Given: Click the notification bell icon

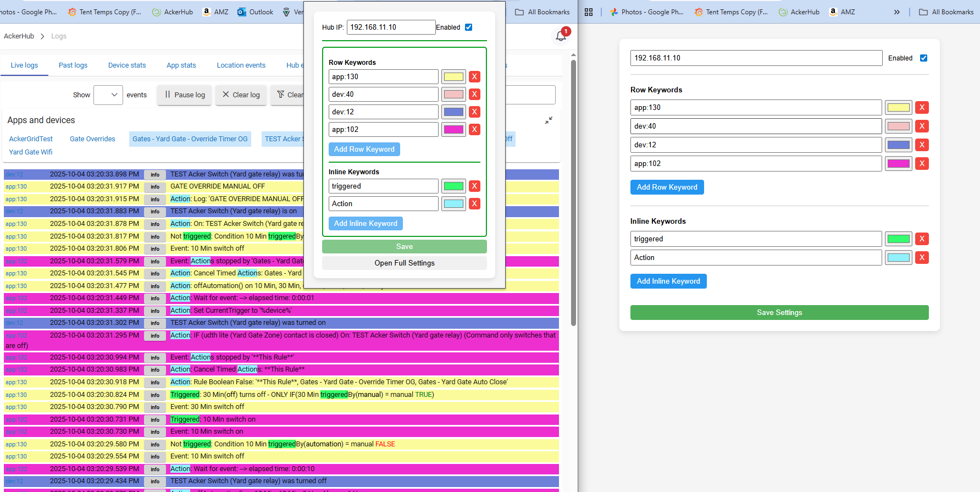Looking at the screenshot, I should pyautogui.click(x=561, y=36).
